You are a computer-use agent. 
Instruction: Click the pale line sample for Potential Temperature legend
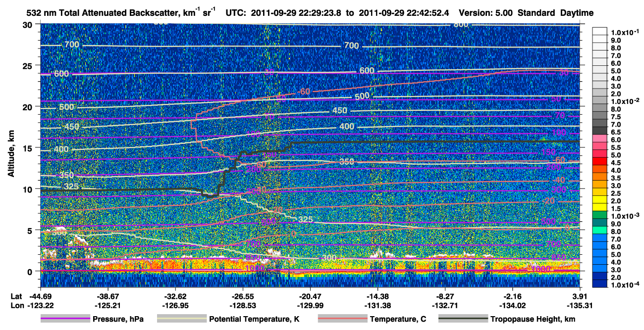coord(181,319)
